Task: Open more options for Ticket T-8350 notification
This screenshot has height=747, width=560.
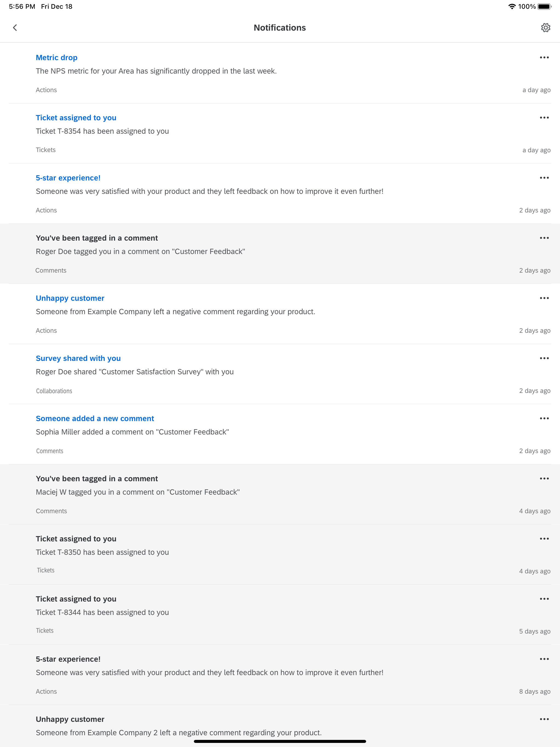Action: click(x=544, y=539)
